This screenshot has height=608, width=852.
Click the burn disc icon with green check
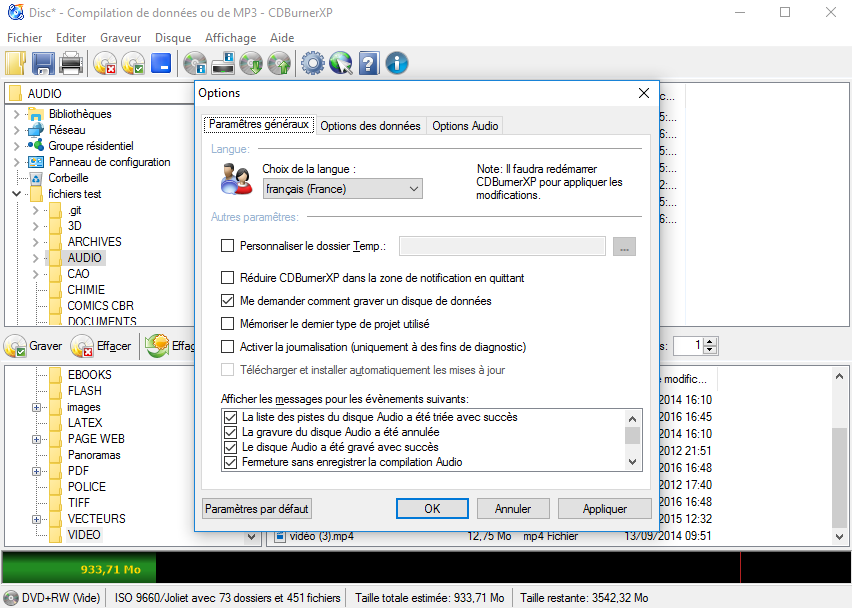point(133,63)
